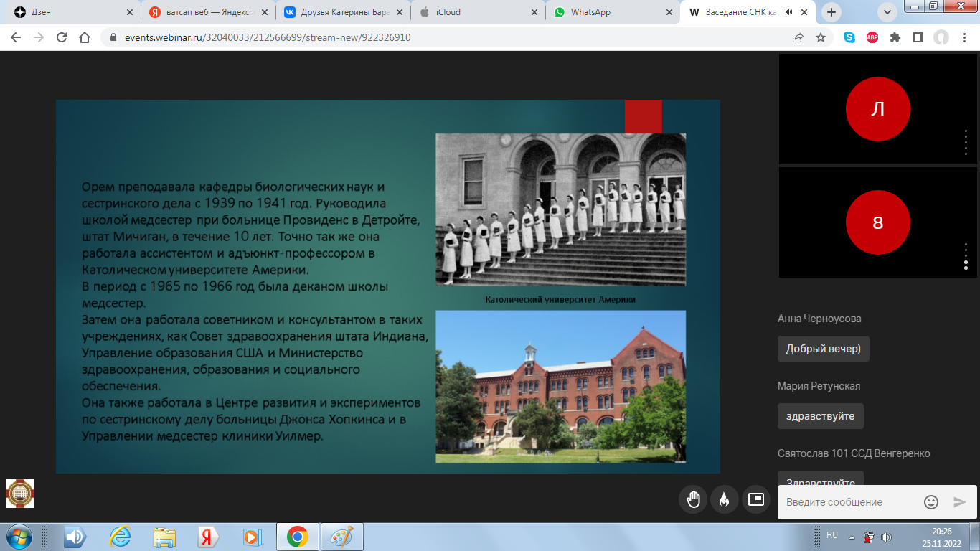Open options for participant Л video tile
The height and width of the screenshot is (551, 980).
click(x=966, y=142)
